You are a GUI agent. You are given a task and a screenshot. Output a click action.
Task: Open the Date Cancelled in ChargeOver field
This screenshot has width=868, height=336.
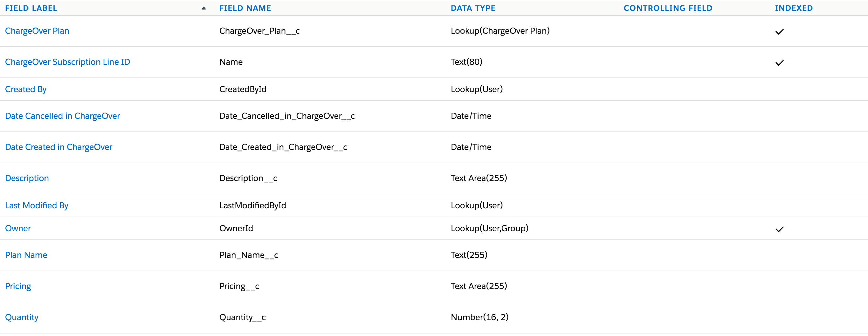coord(62,116)
